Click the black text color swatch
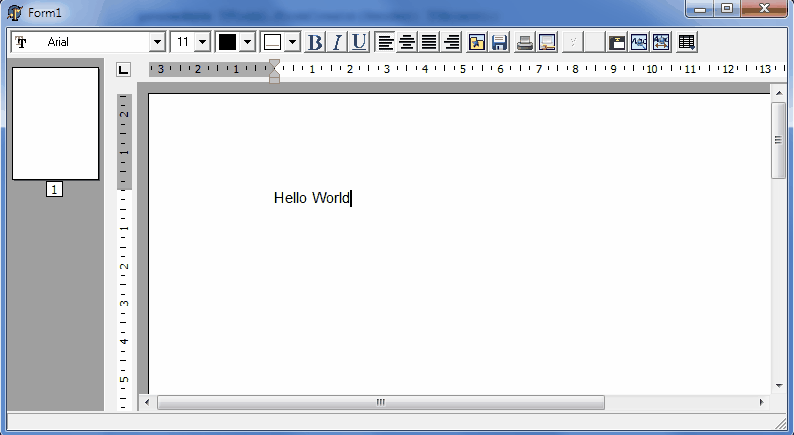794x435 pixels. [x=228, y=42]
